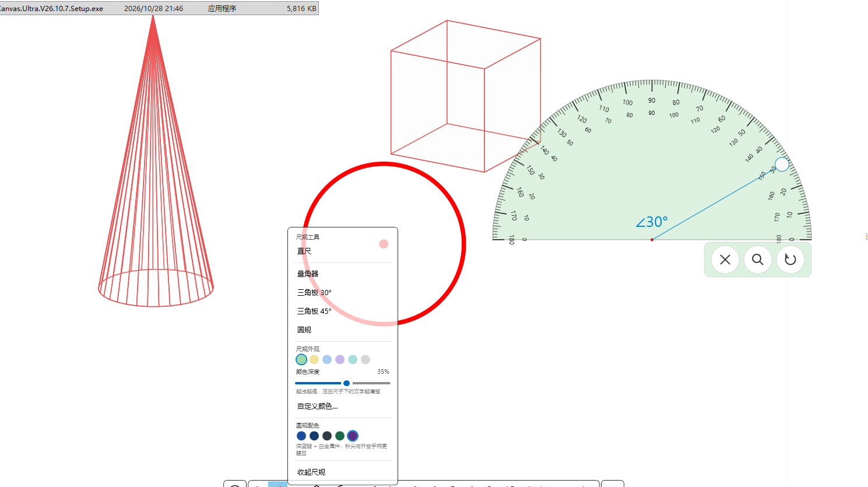
Task: Select the Canvas.Ultra.V26.10.7.Setup.exe file row
Action: pos(159,9)
